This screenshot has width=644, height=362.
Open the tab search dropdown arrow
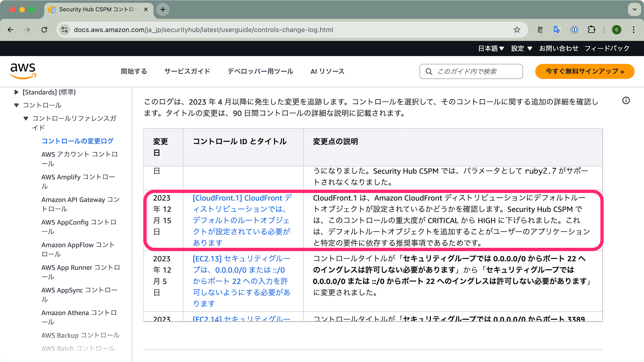click(x=634, y=10)
